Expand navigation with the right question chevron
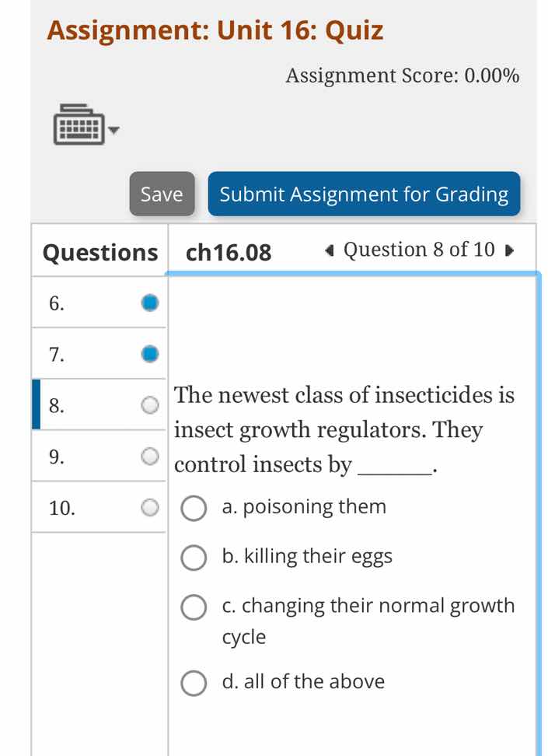 click(509, 250)
